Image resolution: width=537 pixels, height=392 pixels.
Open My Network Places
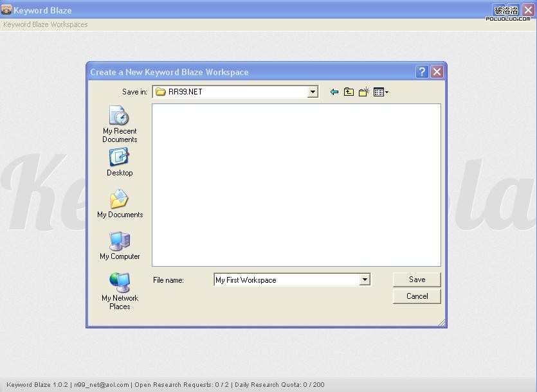[x=120, y=291]
